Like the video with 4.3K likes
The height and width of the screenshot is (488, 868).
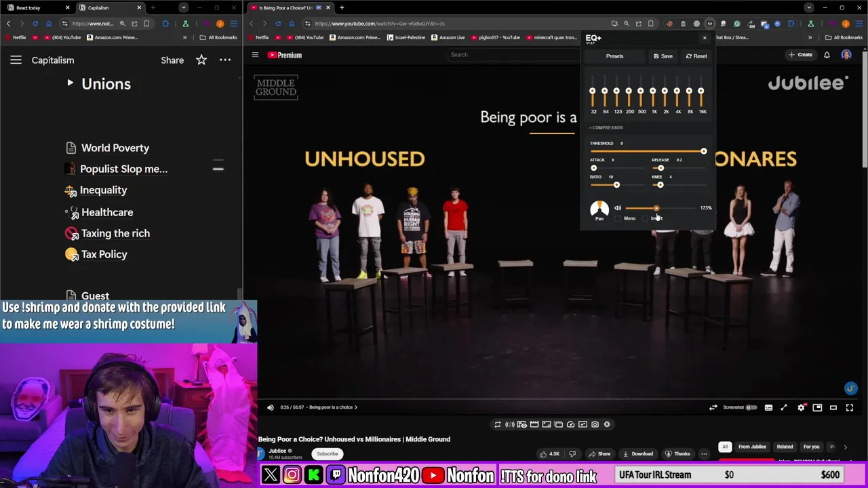point(550,454)
